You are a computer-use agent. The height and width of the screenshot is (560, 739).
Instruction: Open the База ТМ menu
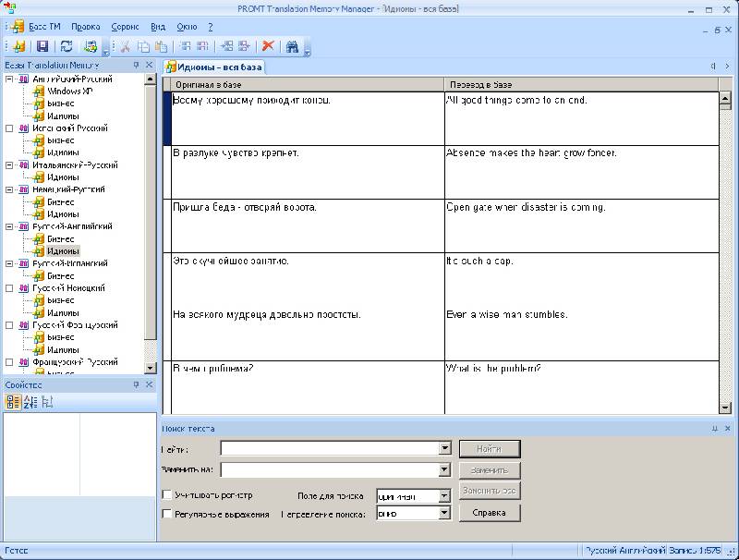click(44, 27)
